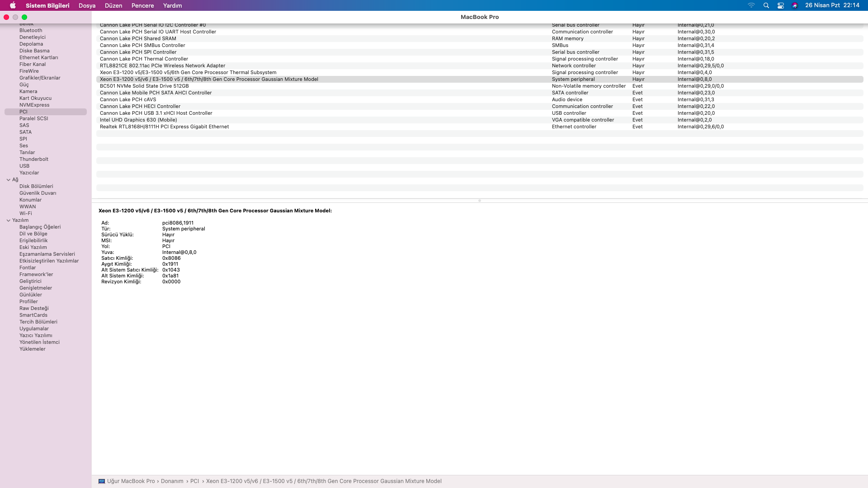Click Donanım in the path bar
The image size is (868, 488).
click(172, 481)
